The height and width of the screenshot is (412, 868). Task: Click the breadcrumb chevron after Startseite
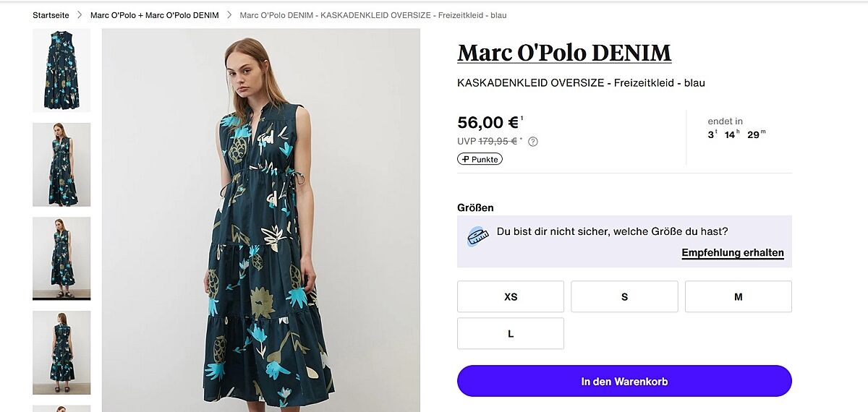[x=80, y=15]
